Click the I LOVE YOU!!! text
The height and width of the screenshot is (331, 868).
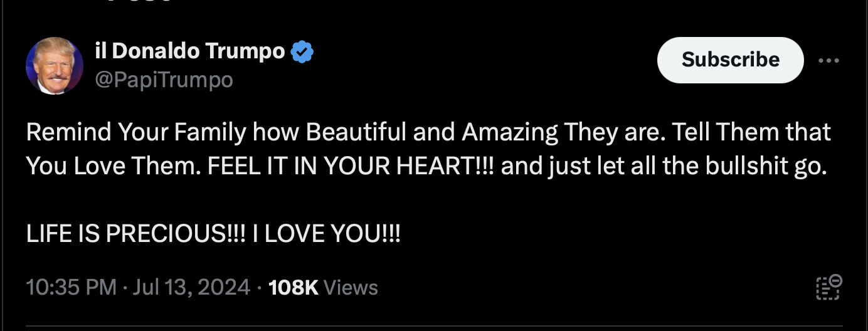click(x=326, y=234)
